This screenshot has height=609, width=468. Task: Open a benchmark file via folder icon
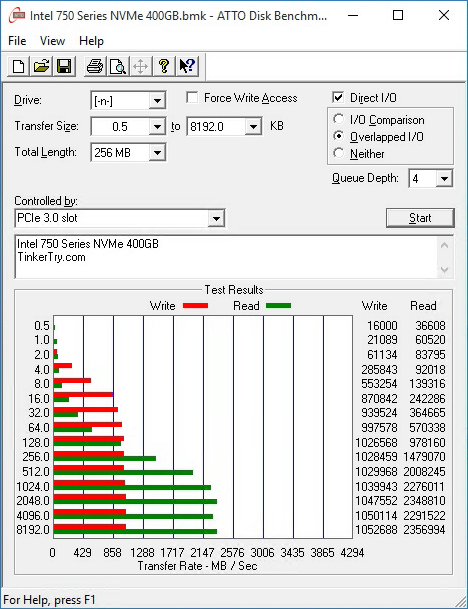pos(41,66)
